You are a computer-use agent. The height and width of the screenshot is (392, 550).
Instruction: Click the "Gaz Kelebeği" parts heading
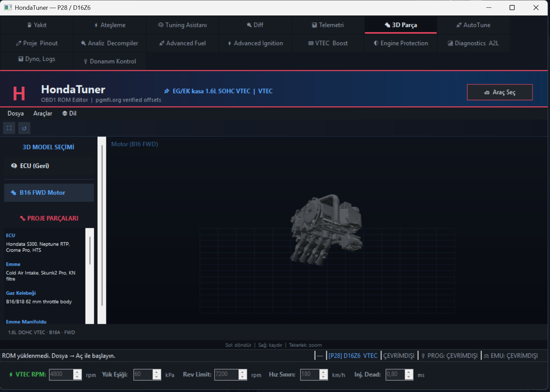[x=21, y=293]
